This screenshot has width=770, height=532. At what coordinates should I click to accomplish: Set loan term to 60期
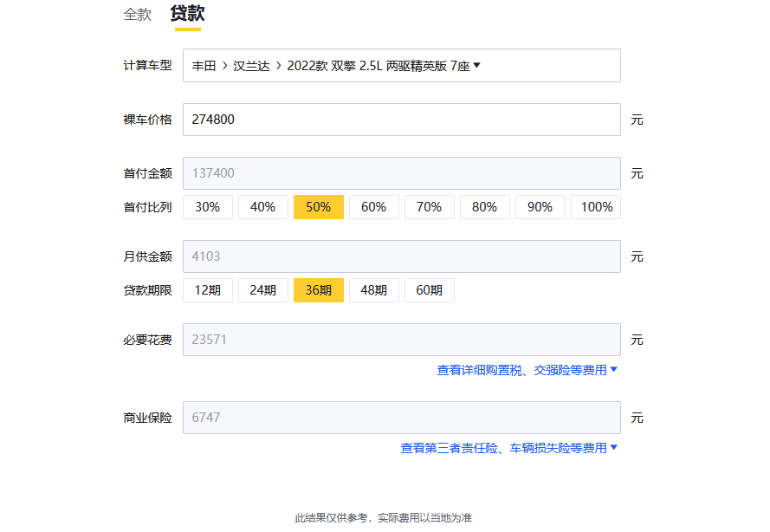click(430, 290)
